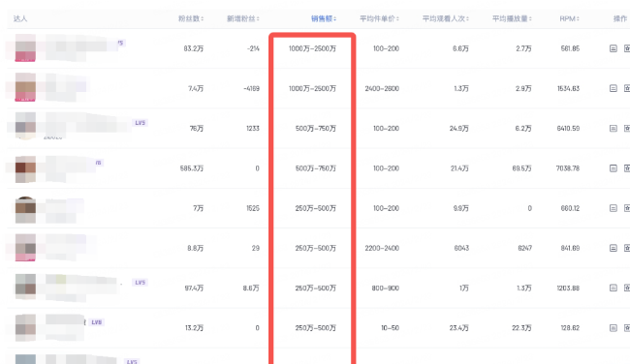Click the 达人 column header
This screenshot has width=630, height=364.
(20, 18)
